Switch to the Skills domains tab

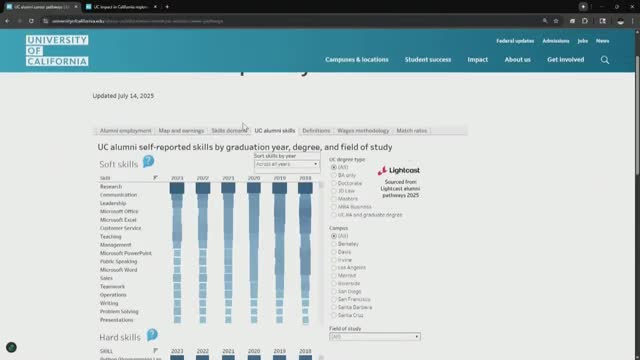[x=229, y=131]
